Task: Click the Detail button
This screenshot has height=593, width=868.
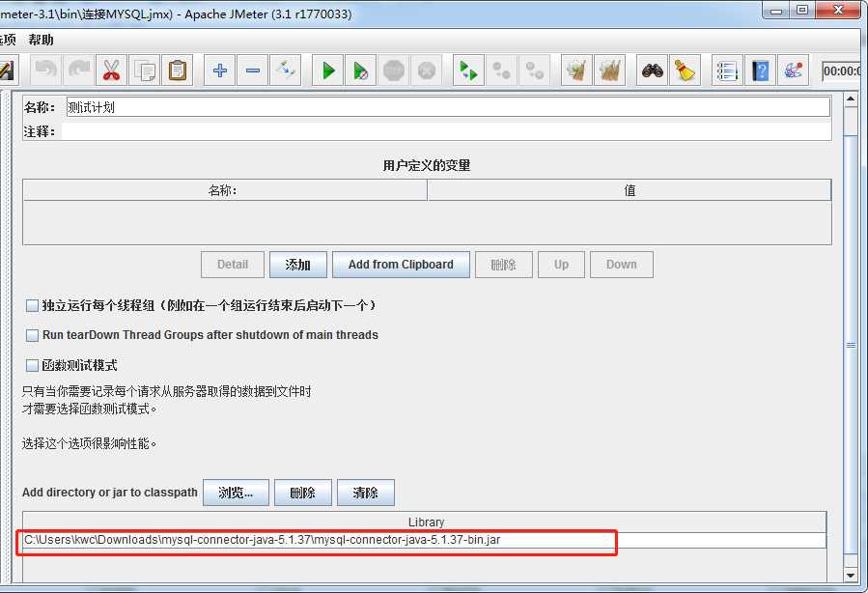Action: [x=233, y=265]
